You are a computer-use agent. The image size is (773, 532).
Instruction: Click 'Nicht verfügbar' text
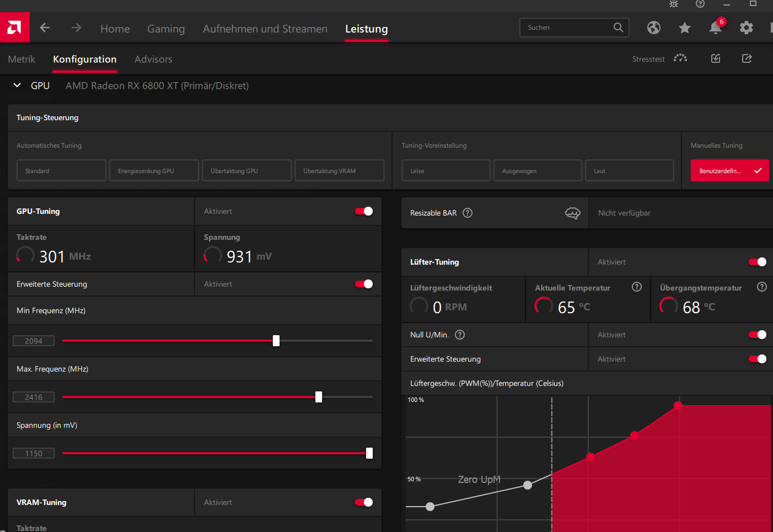click(624, 213)
